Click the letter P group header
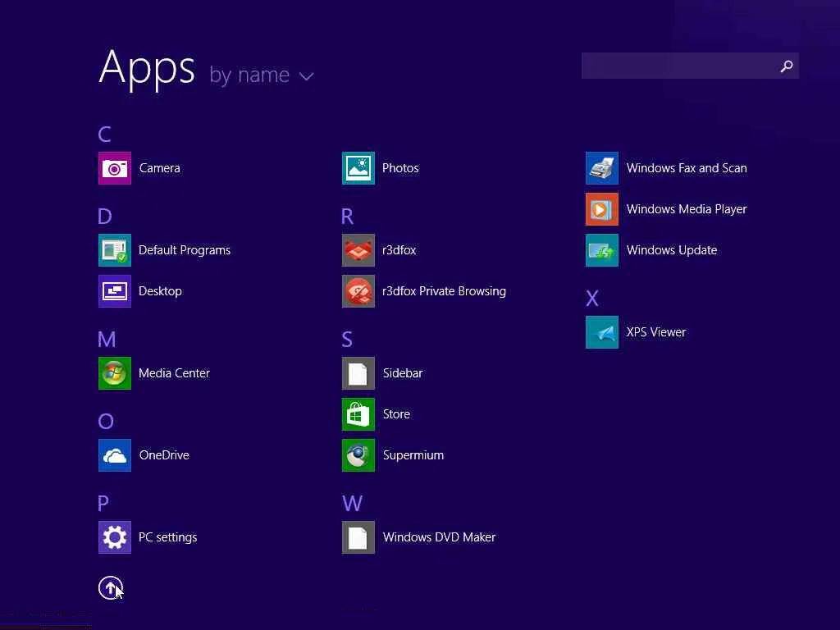 pyautogui.click(x=103, y=503)
